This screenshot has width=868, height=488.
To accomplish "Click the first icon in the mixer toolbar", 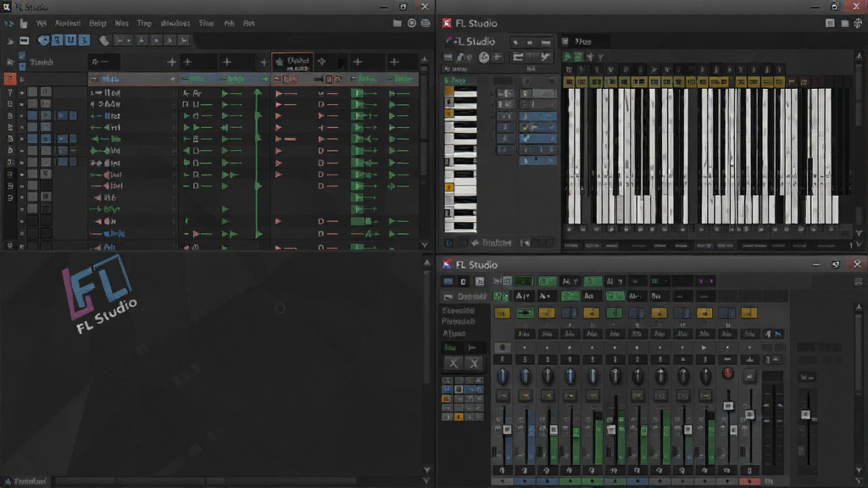I will [448, 281].
